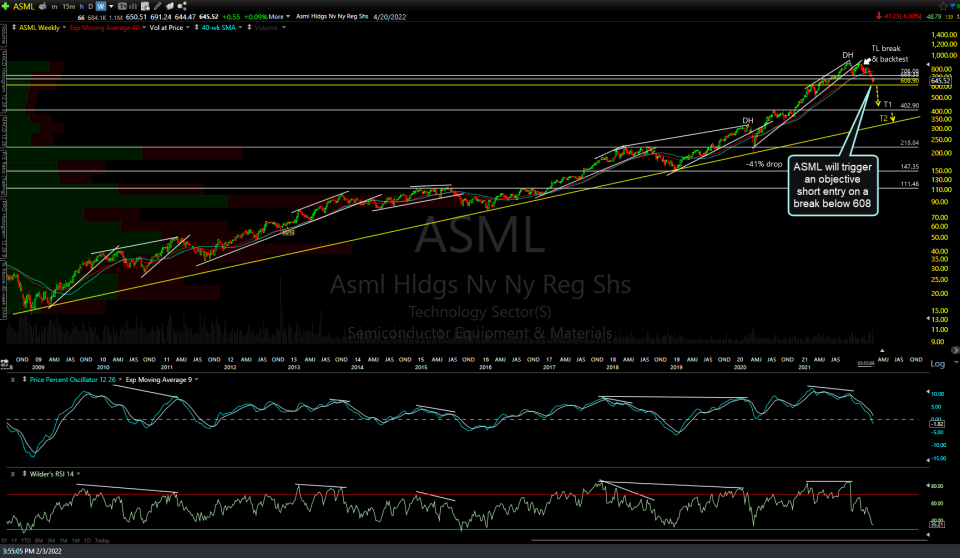960x558 pixels.
Task: Click the add-note calendar icon
Action: click(145, 6)
